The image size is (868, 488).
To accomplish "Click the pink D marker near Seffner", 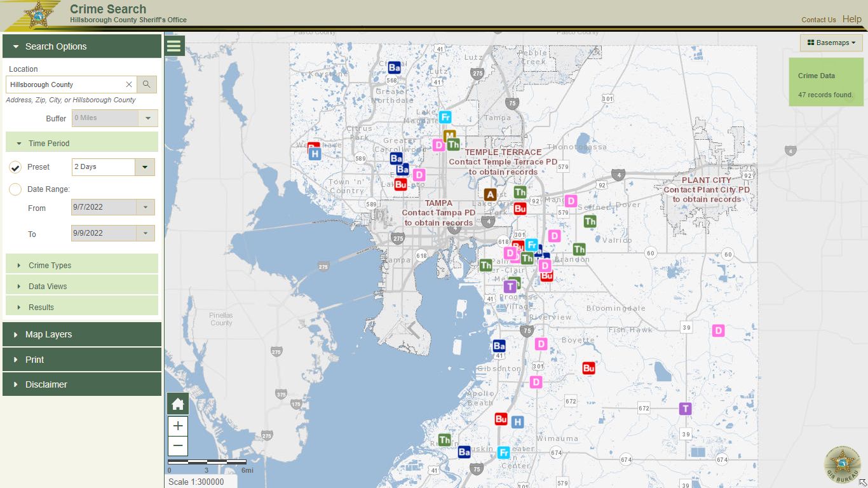I will [x=571, y=201].
